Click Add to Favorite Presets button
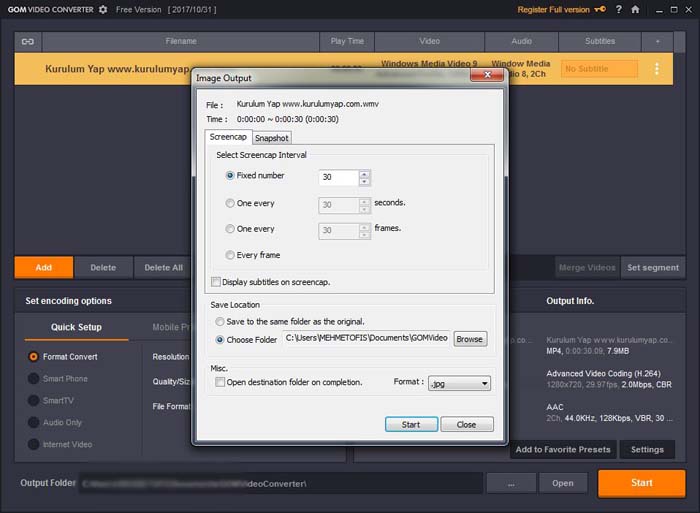Image resolution: width=700 pixels, height=513 pixels. click(563, 450)
